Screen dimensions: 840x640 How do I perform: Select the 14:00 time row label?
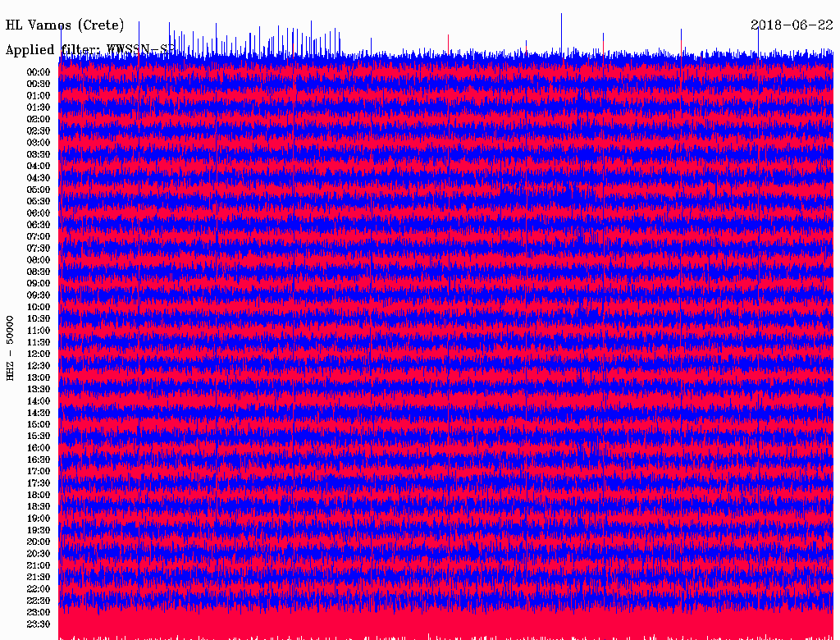coord(38,401)
